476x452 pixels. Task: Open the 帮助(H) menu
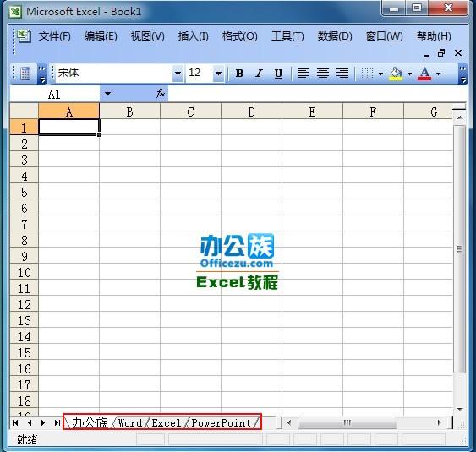coord(434,36)
